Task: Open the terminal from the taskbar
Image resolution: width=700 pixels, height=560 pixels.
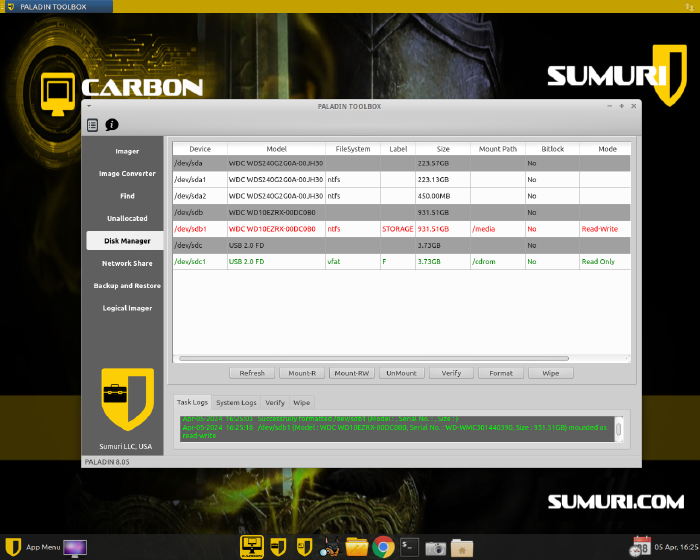Action: pyautogui.click(x=409, y=547)
